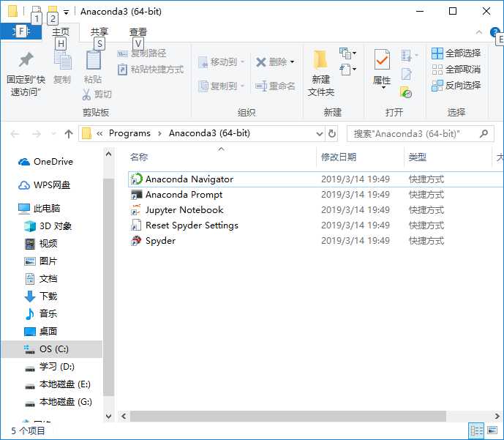Viewport: 504px width, 440px height.
Task: Click the Open dropdown icon in ribbon
Action: coord(410,56)
